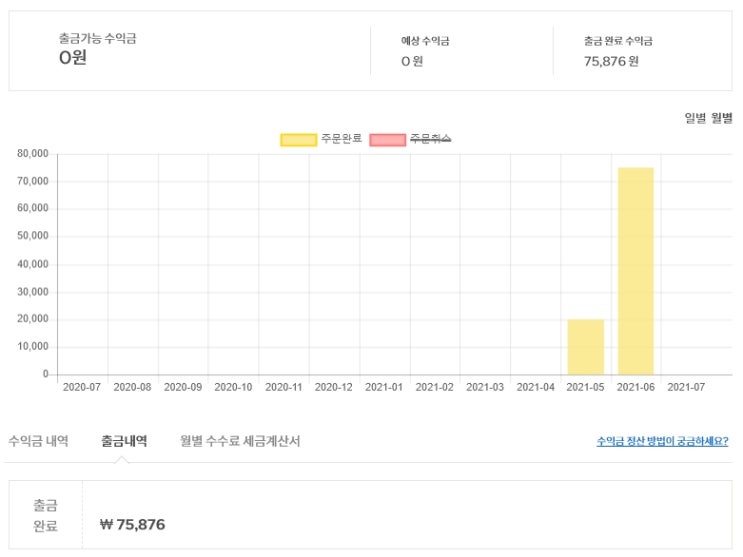Click the 2021-05 yellow bar

(586, 347)
